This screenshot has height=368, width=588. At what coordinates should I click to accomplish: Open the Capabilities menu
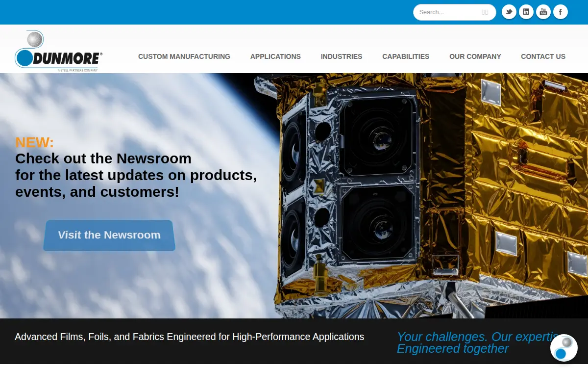tap(406, 56)
